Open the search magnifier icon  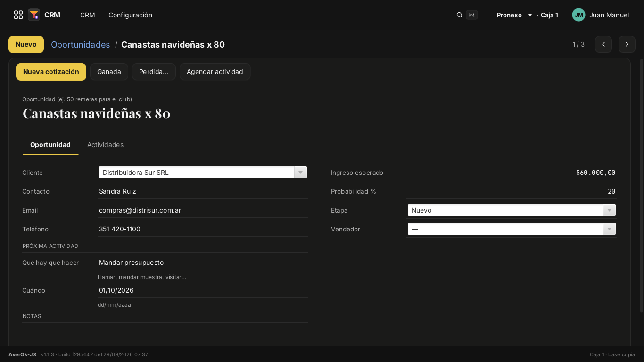pos(459,15)
